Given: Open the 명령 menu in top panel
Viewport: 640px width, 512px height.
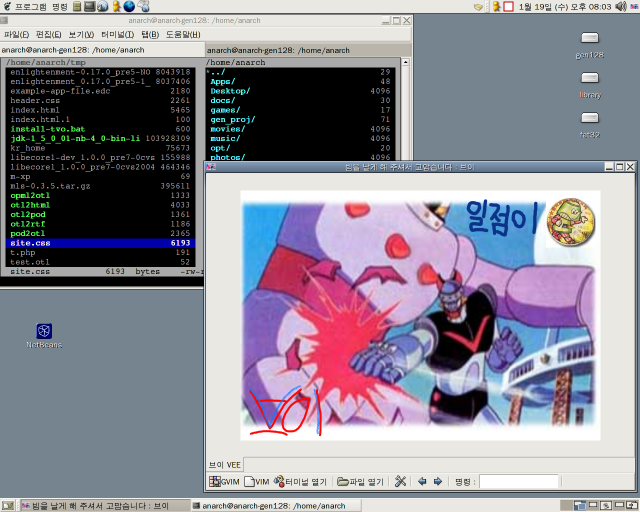Looking at the screenshot, I should 60,7.
